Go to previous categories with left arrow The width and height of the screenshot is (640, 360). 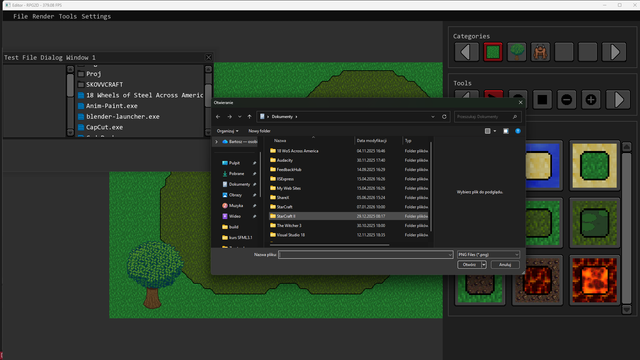(467, 52)
